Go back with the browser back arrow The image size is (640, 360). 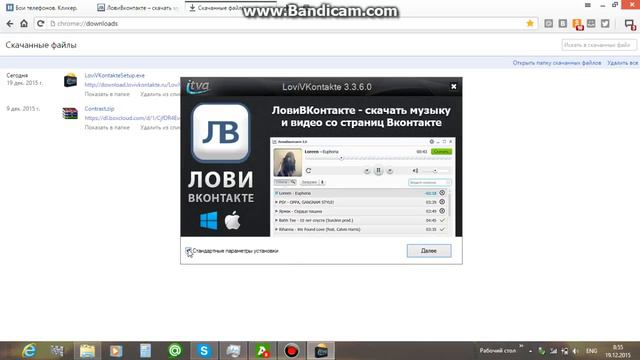[x=10, y=24]
